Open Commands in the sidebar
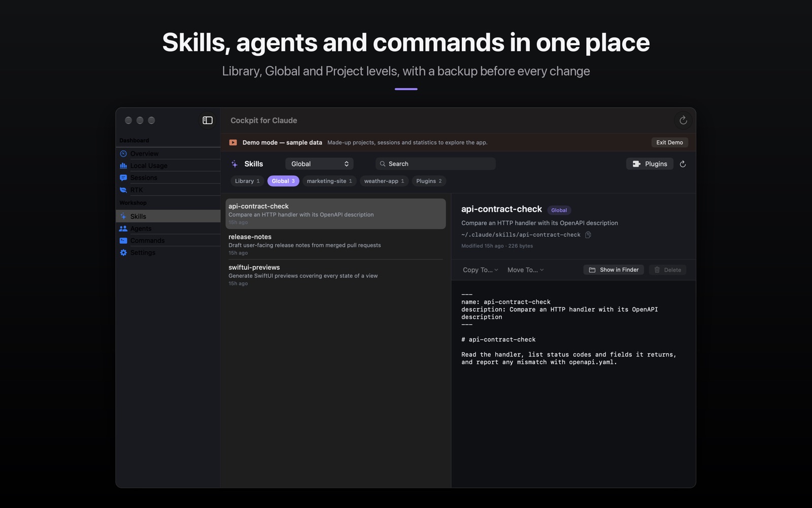This screenshot has width=812, height=508. [168, 241]
